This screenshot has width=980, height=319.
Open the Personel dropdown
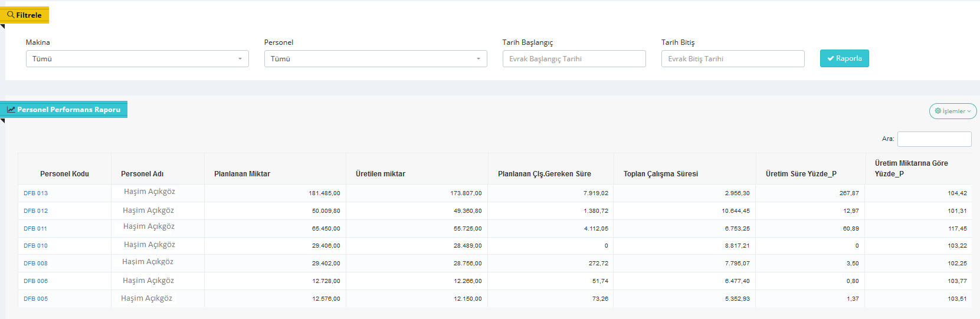[375, 59]
